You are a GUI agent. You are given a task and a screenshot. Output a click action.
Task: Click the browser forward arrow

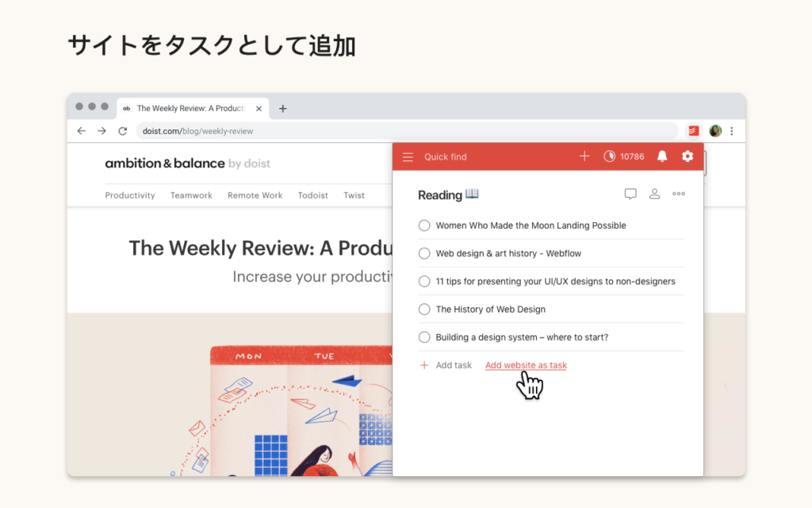(x=102, y=131)
